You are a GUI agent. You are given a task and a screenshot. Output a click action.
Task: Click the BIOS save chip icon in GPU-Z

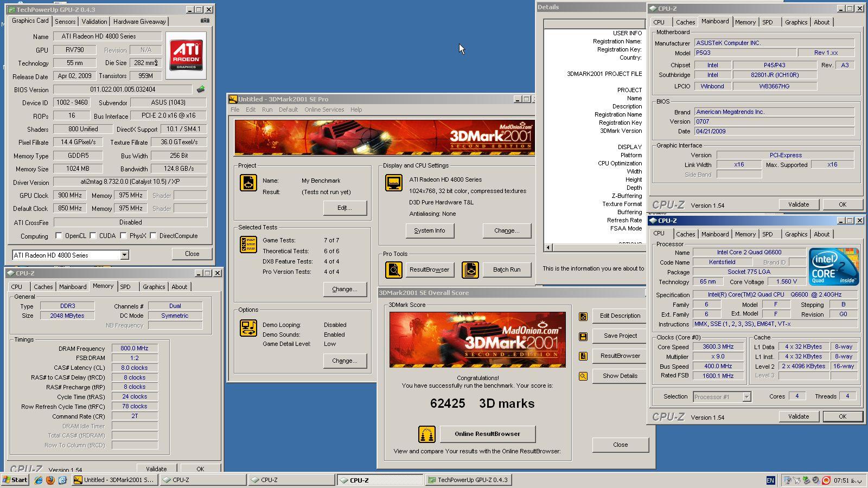point(201,89)
